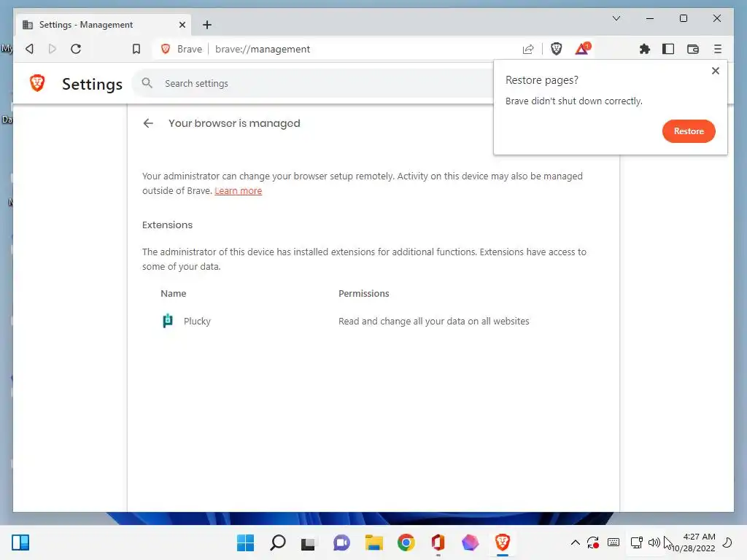Image resolution: width=747 pixels, height=560 pixels.
Task: Open the volume control tray icon
Action: pyautogui.click(x=654, y=542)
